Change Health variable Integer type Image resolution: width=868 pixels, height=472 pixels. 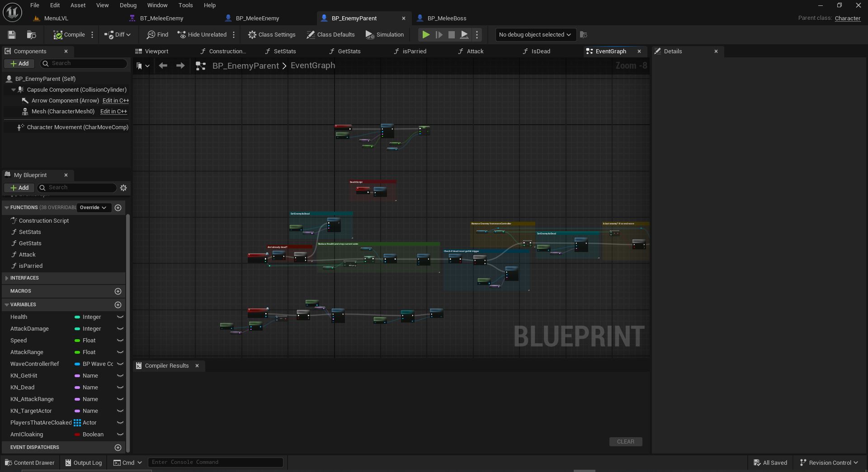click(88, 317)
